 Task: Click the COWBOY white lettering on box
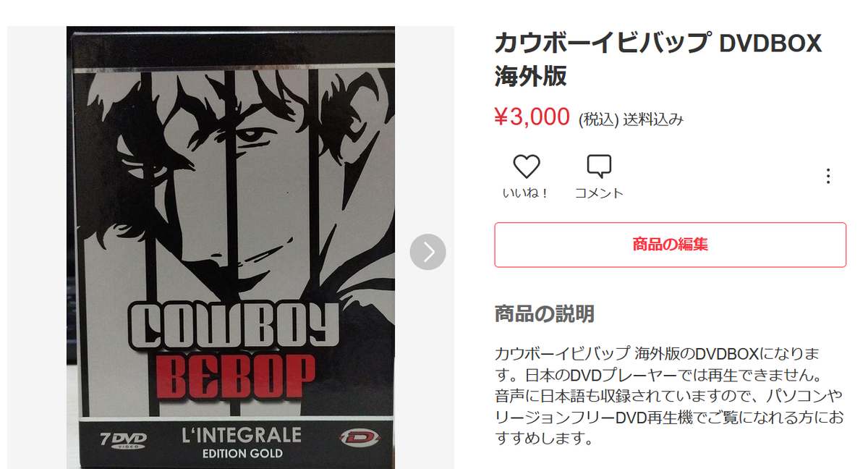(233, 325)
